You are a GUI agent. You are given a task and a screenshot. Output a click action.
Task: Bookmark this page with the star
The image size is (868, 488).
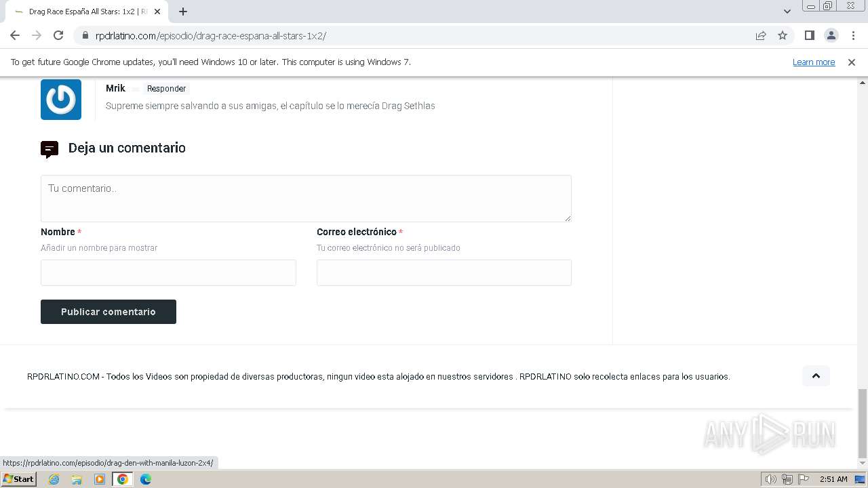coord(783,36)
